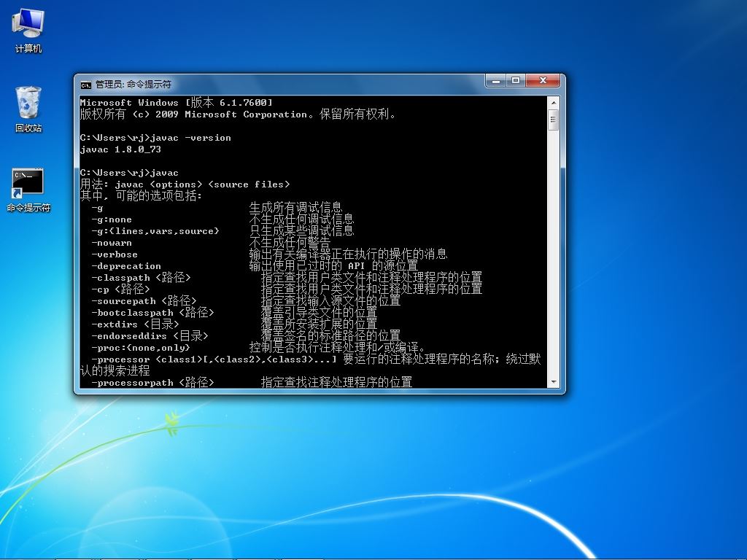Click the '-g:{lines,vars,source}' option text

[x=155, y=231]
